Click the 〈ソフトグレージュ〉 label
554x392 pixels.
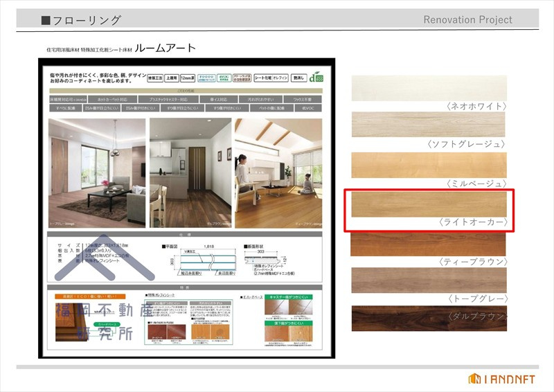[466, 144]
